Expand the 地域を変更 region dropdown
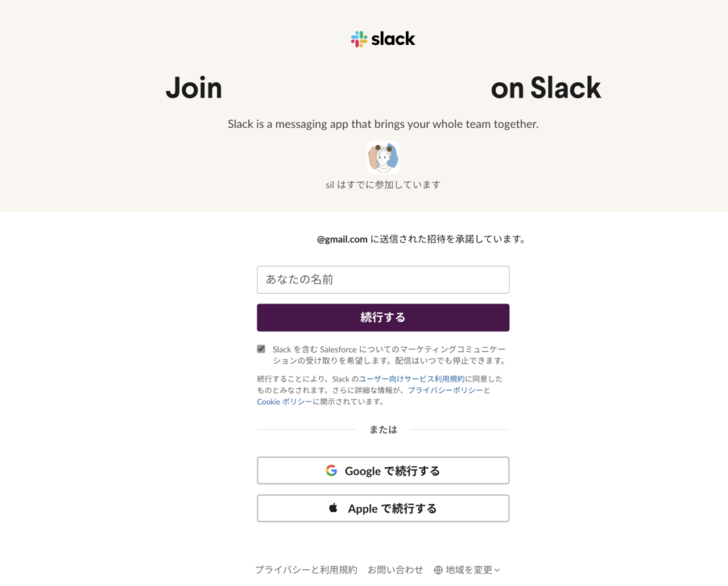Viewport: 728px width, 586px height. pyautogui.click(x=468, y=570)
